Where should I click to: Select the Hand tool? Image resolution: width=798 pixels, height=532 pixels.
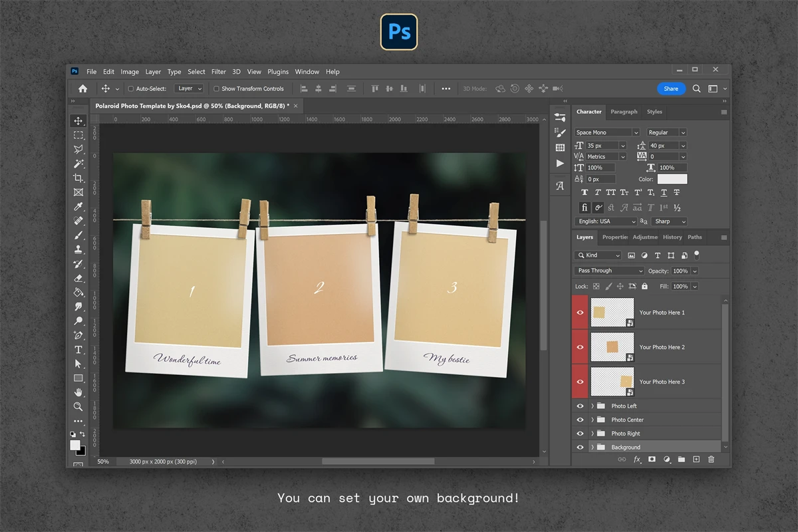tap(78, 392)
